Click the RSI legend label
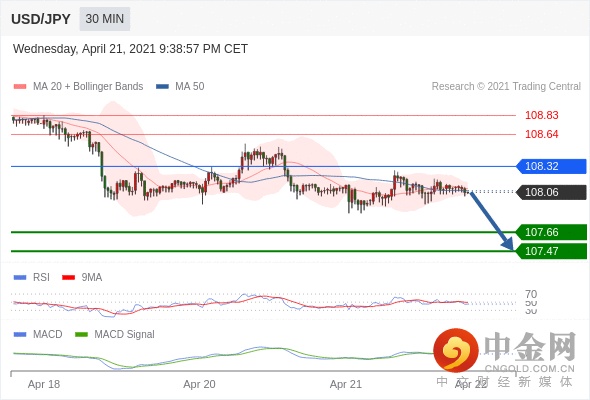590x400 pixels. click(41, 277)
